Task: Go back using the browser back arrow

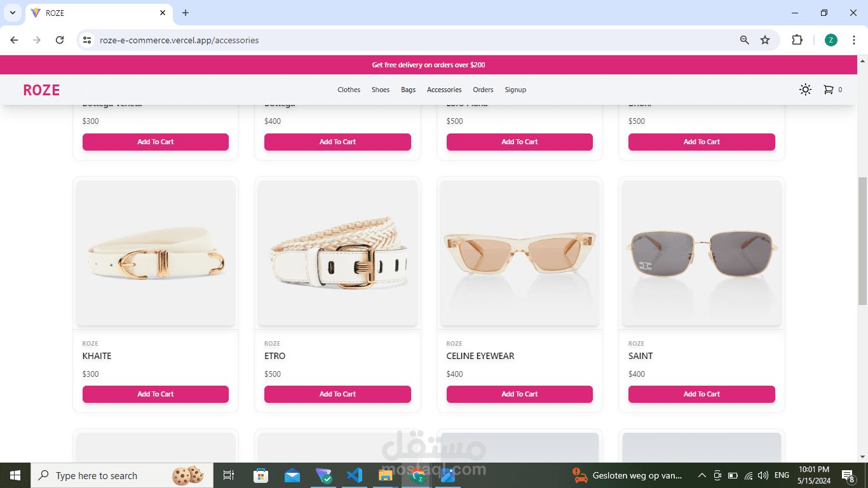Action: 14,40
